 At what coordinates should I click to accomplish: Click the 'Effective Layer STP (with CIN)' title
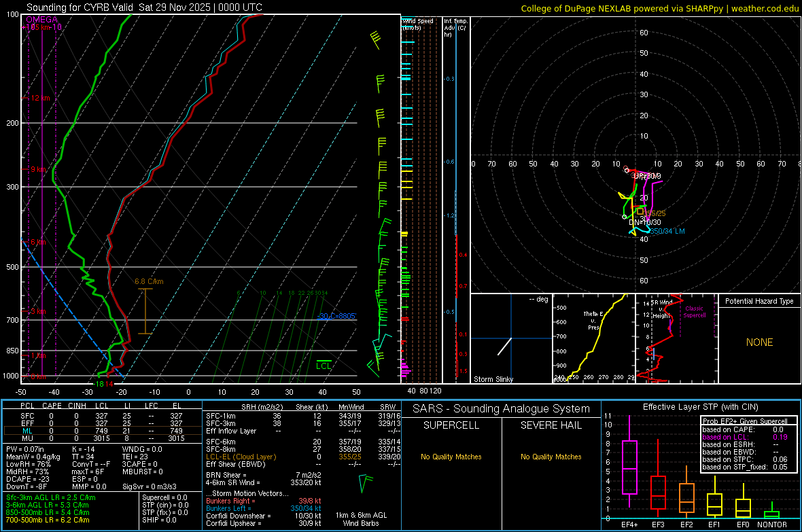pyautogui.click(x=700, y=407)
